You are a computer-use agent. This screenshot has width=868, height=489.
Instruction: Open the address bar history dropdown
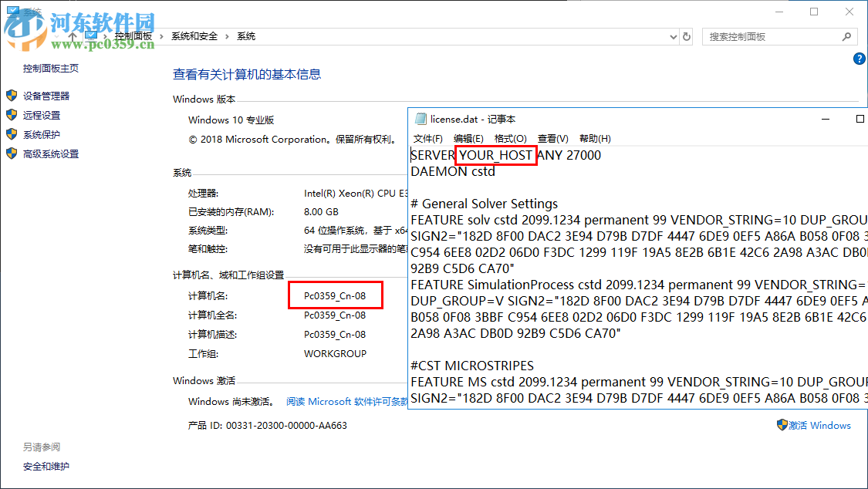672,35
